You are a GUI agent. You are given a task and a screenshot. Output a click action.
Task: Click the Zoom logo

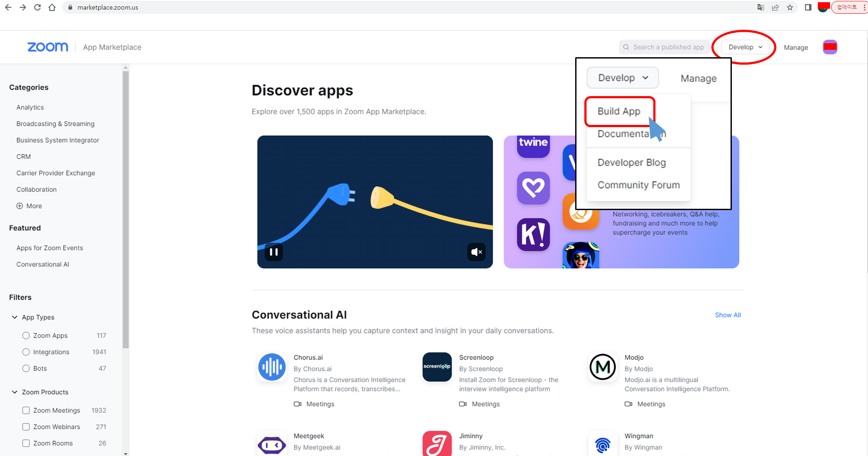click(48, 47)
